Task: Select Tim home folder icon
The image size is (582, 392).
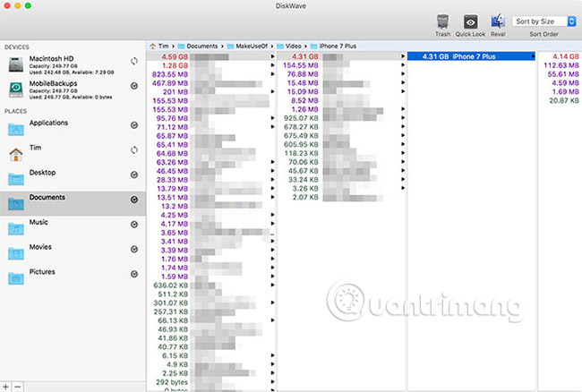Action: (16, 154)
